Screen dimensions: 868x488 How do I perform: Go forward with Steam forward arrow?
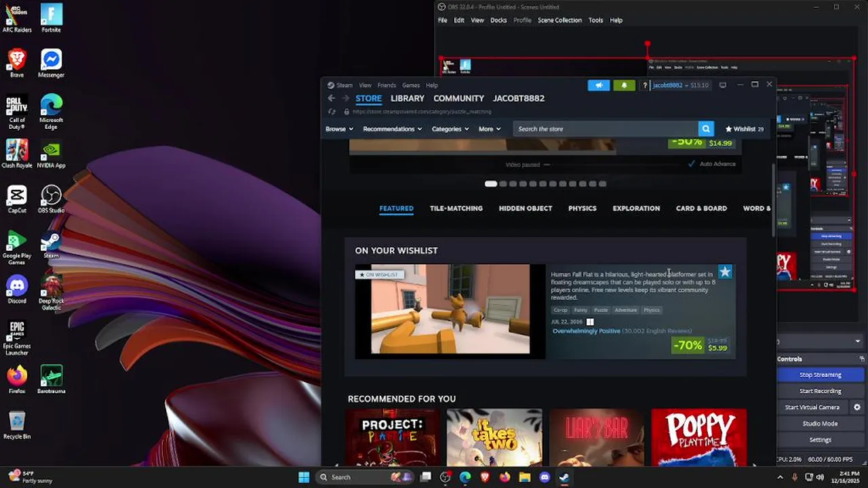(345, 98)
